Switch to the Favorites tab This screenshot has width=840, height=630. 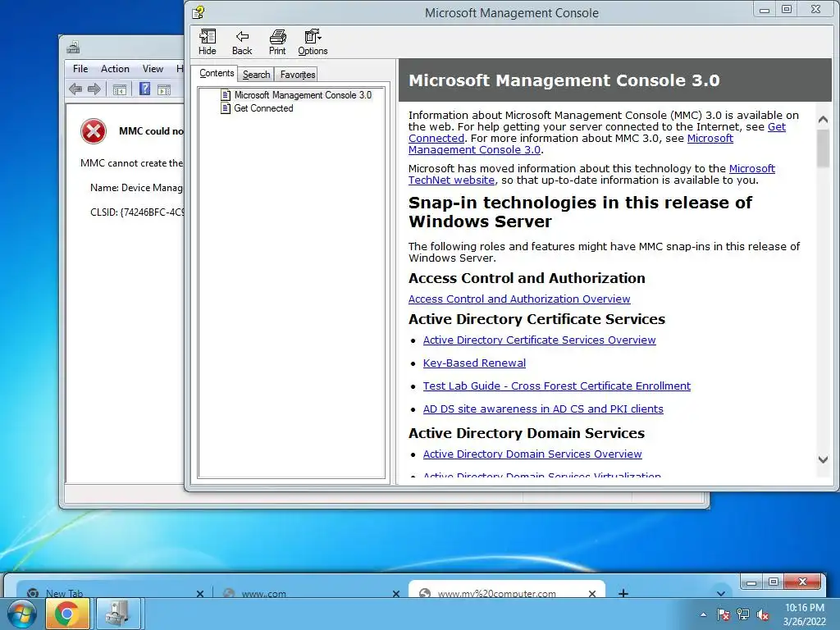tap(297, 75)
